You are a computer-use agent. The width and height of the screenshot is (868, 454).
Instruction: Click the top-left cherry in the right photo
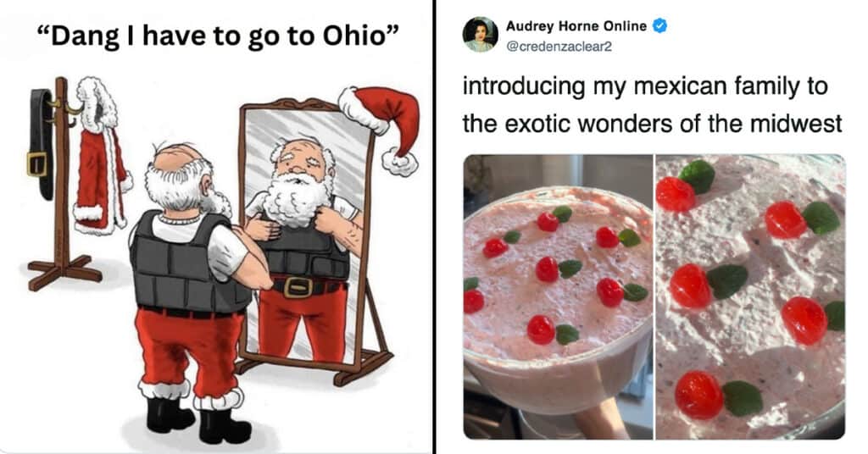click(674, 194)
